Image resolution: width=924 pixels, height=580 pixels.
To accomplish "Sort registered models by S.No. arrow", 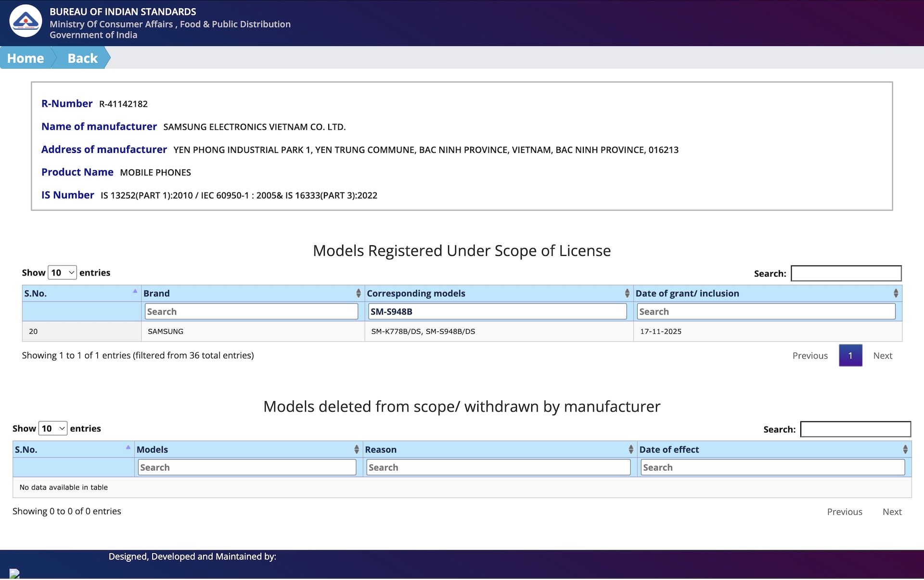I will click(x=135, y=291).
